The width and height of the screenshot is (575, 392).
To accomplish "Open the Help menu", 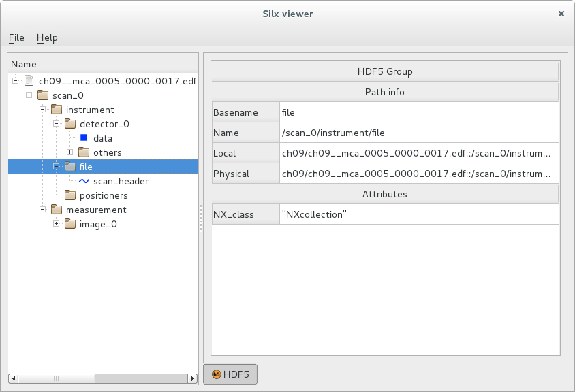I will (x=47, y=37).
